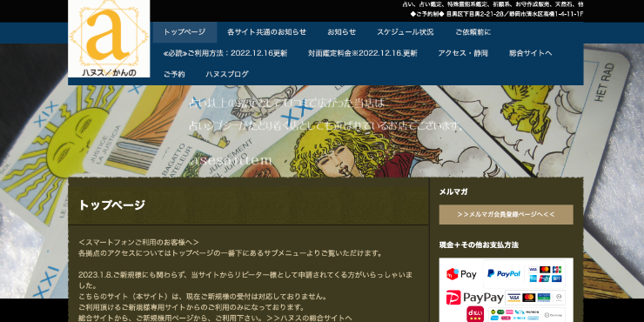Visit ハヌスブログ from navigation
The height and width of the screenshot is (322, 644).
click(227, 74)
